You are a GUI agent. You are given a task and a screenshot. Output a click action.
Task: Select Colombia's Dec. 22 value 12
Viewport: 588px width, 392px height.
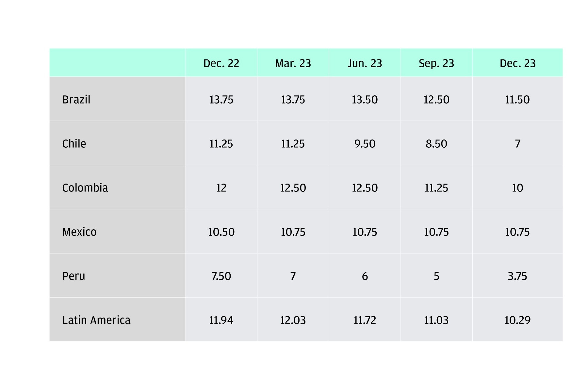tap(221, 188)
